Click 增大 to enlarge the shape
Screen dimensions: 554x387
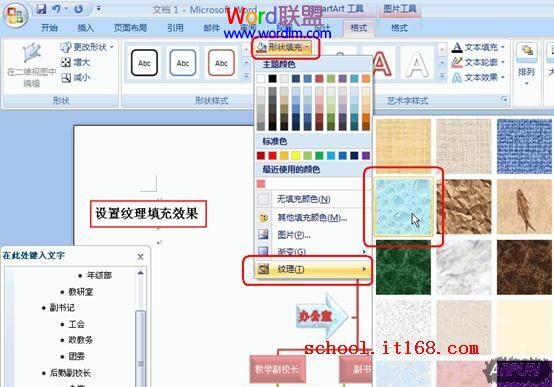point(76,63)
